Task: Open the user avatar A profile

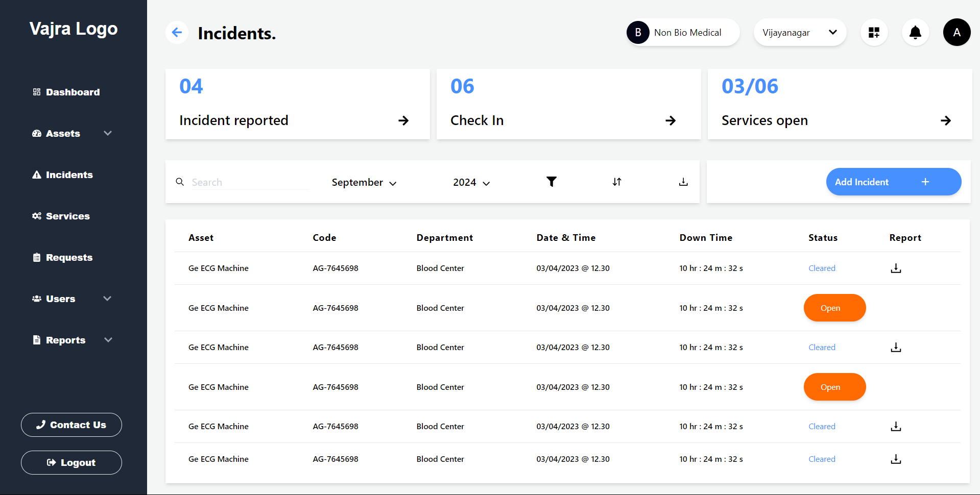Action: [x=957, y=33]
